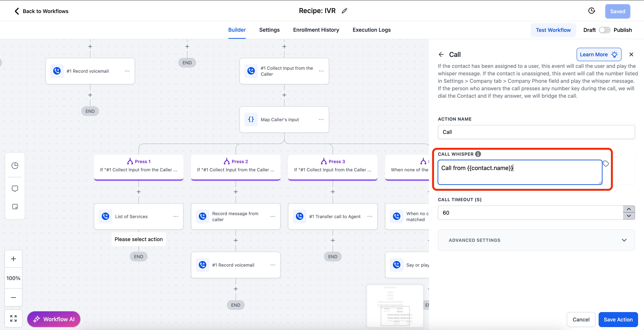
Task: Click the back arrow next to Back to Workflows
Action: pyautogui.click(x=17, y=11)
